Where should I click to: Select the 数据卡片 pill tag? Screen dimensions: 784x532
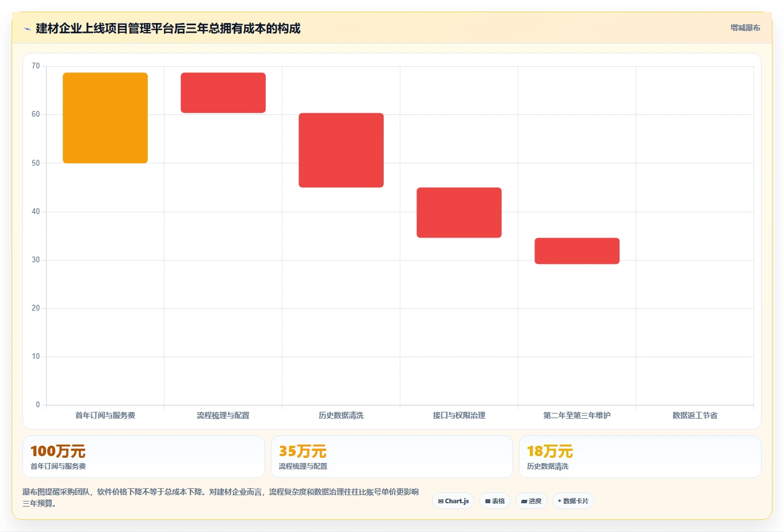pos(573,501)
